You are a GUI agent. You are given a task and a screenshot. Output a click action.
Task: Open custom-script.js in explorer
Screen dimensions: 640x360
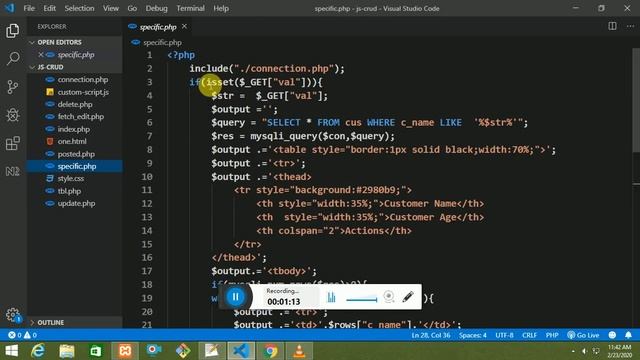(83, 92)
